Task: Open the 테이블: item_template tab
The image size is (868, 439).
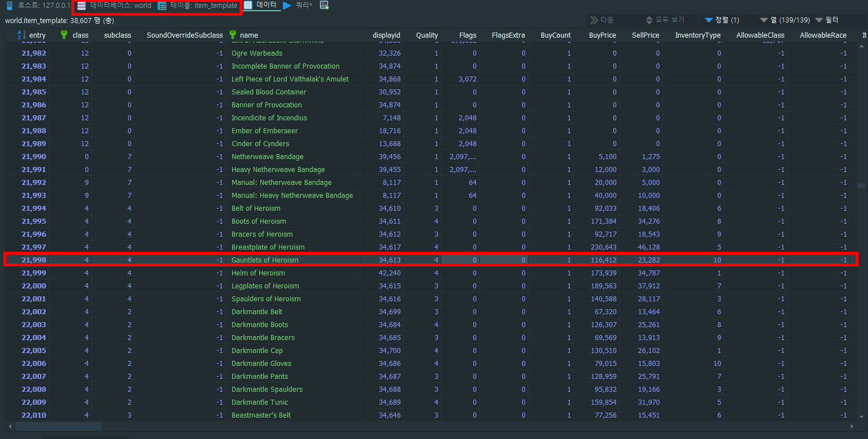Action: tap(197, 5)
